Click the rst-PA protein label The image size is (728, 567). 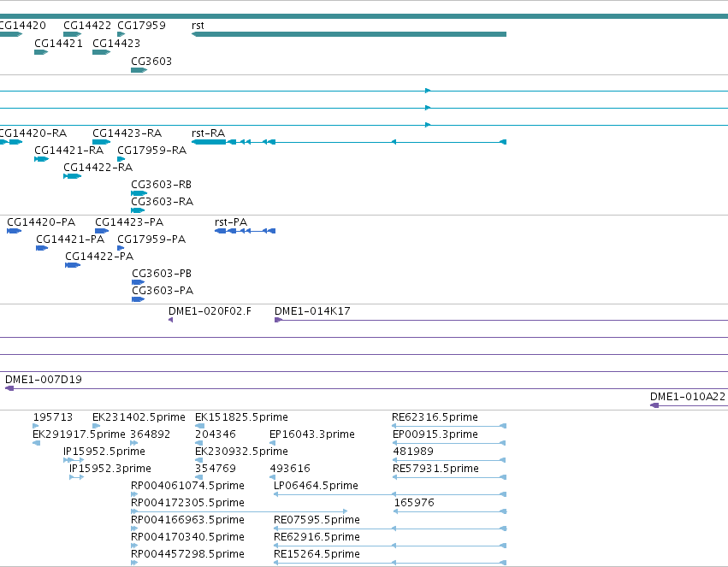[x=231, y=222]
